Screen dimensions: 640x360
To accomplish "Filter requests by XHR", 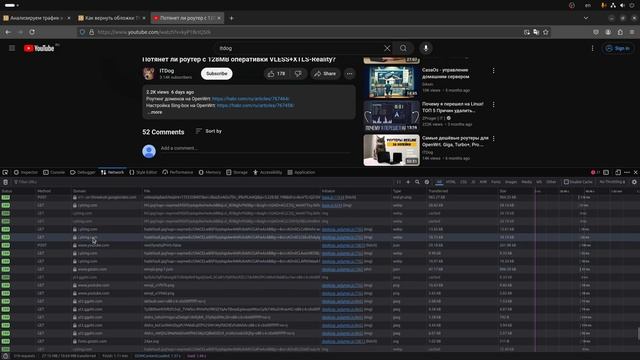I will (483, 182).
